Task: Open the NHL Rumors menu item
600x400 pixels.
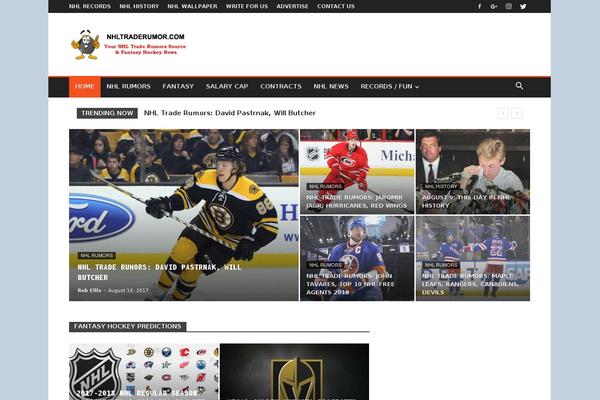Action: point(128,87)
